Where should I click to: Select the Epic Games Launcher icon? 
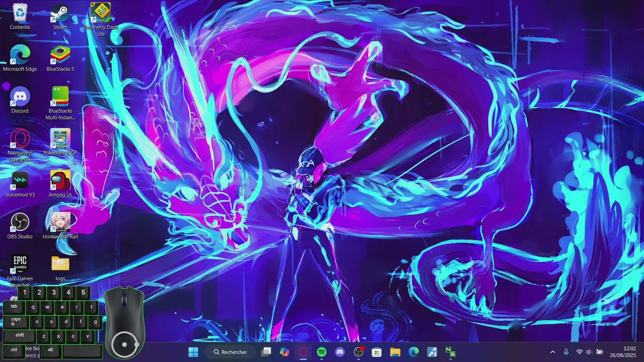coord(20,270)
